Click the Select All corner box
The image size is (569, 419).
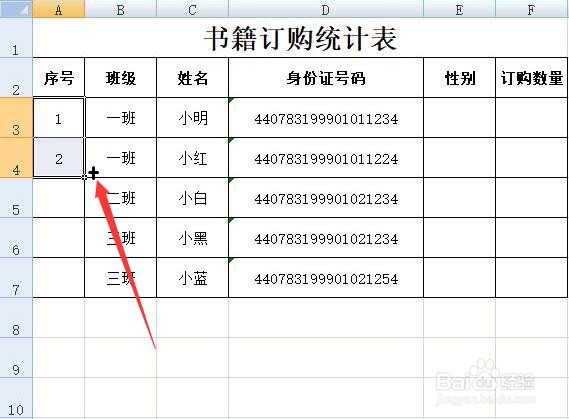tap(16, 9)
